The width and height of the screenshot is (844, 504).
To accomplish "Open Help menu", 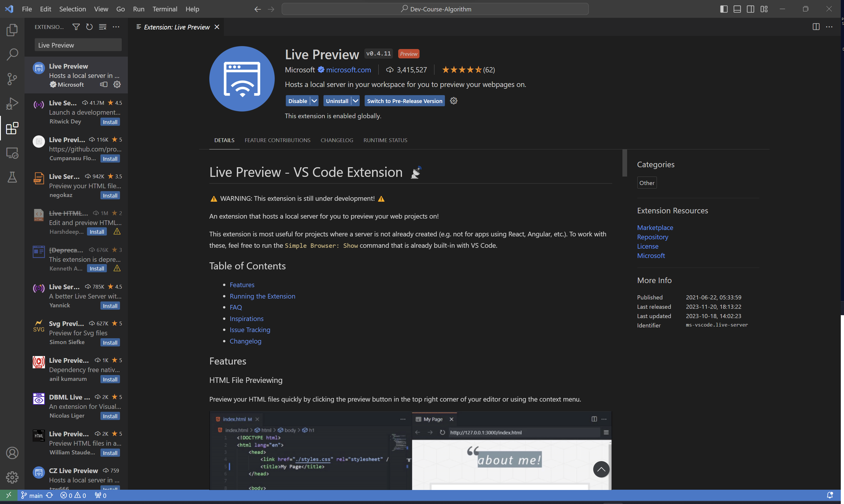I will [x=192, y=9].
